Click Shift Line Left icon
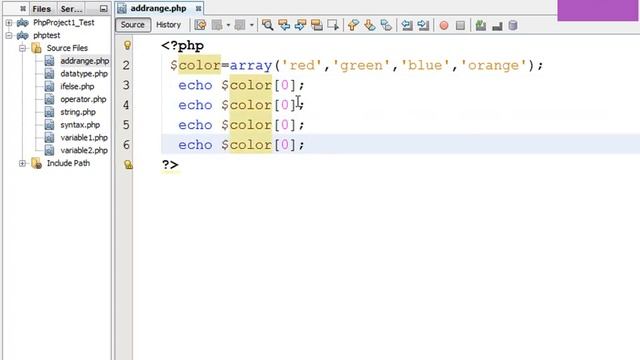640x360 pixels. (x=407, y=25)
